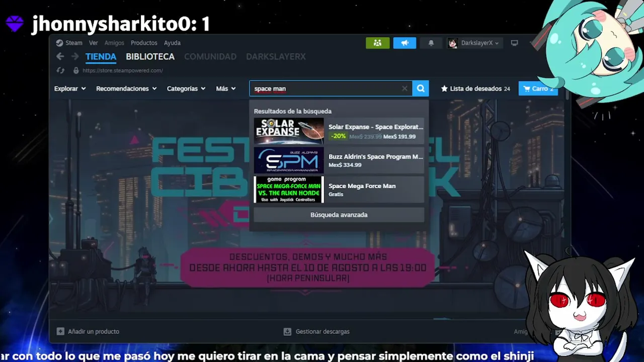Click the Space Mega-Force Man thumbnail
Viewport: 644px width, 362px height.
tap(289, 190)
